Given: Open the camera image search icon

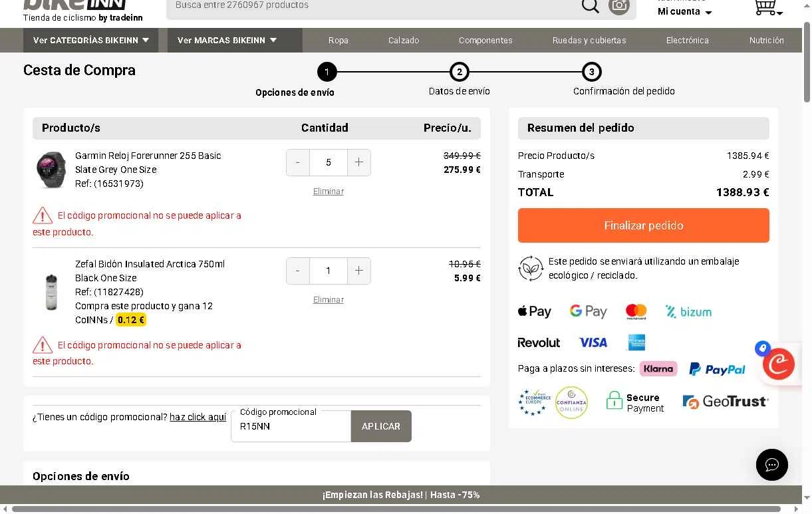Looking at the screenshot, I should click(619, 5).
